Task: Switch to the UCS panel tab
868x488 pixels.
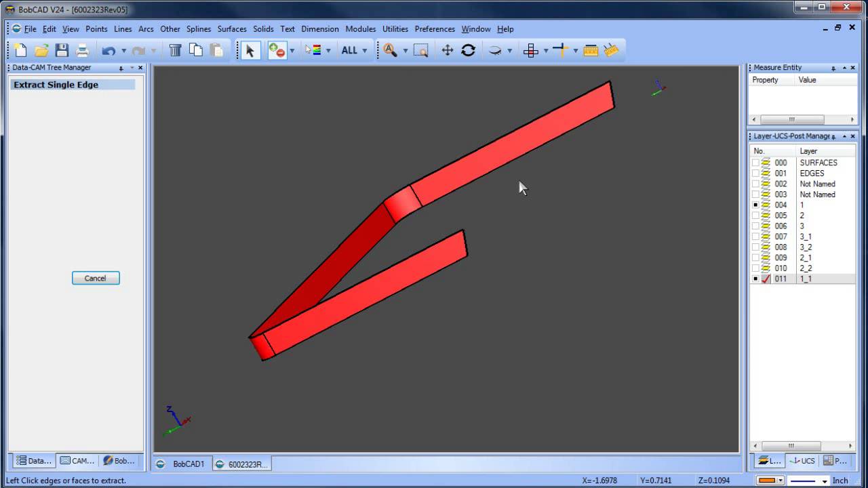Action: click(802, 461)
